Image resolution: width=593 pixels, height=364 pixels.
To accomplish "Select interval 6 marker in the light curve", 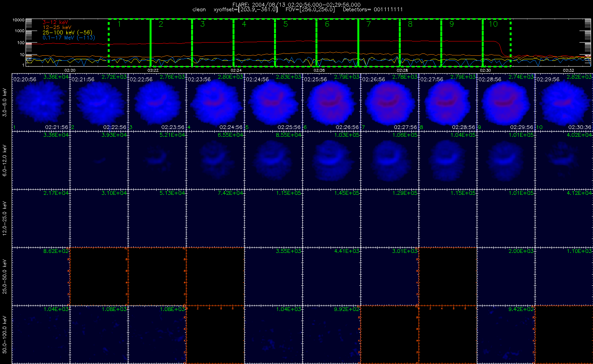I will click(327, 24).
